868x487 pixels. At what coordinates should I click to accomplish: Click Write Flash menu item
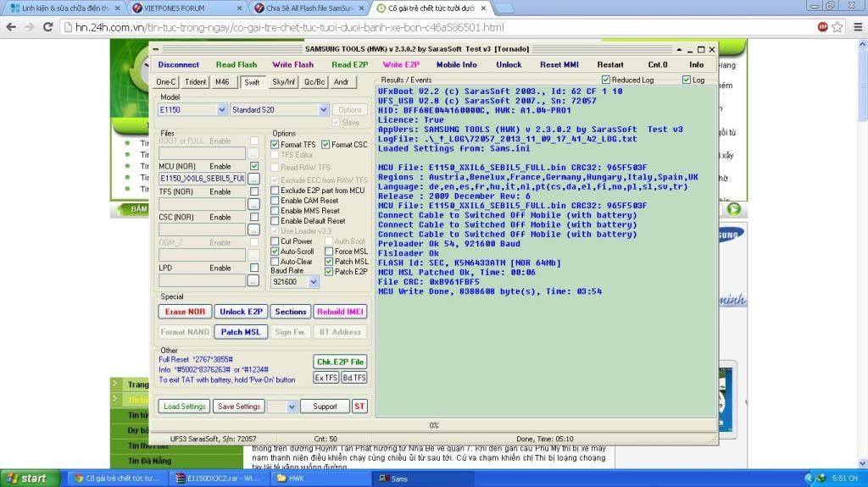[x=292, y=64]
